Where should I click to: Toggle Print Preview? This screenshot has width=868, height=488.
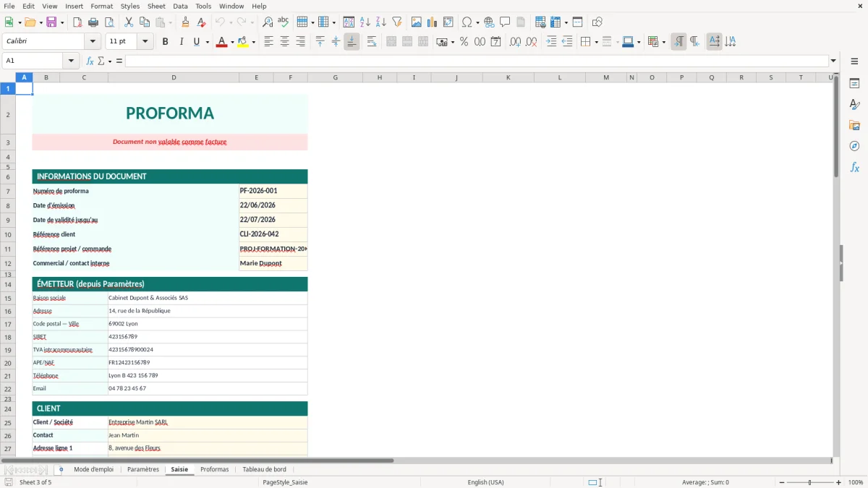coord(109,22)
